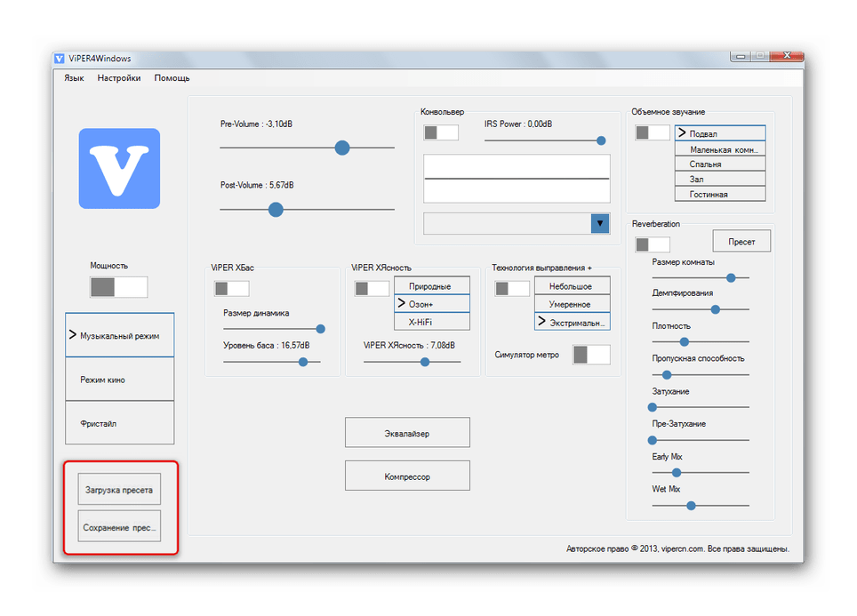857x616 pixels.
Task: Click the Эквалайзер button
Action: point(407,433)
